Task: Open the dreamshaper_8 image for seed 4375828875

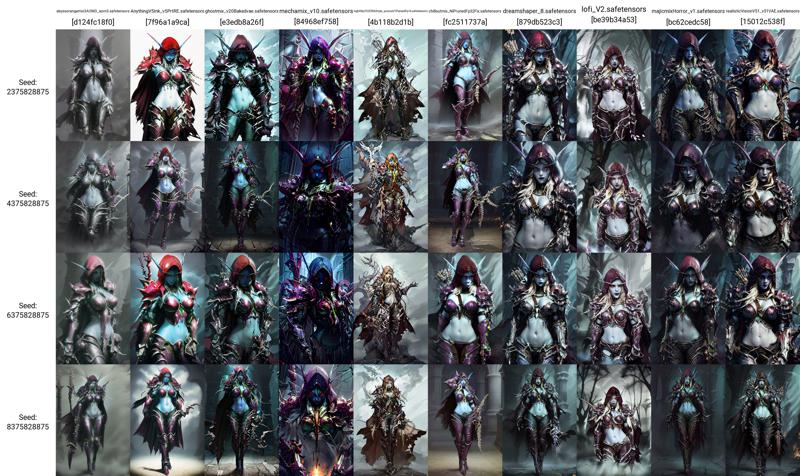Action: pyautogui.click(x=539, y=196)
